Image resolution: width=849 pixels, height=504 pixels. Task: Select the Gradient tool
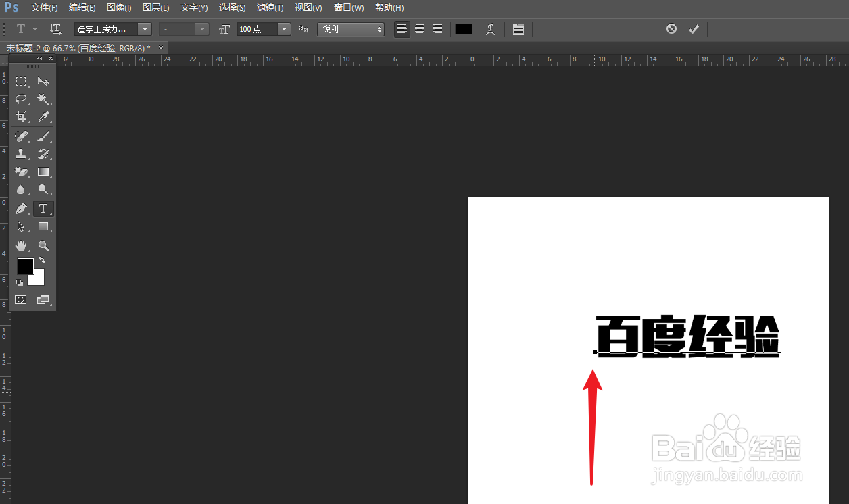coord(43,172)
